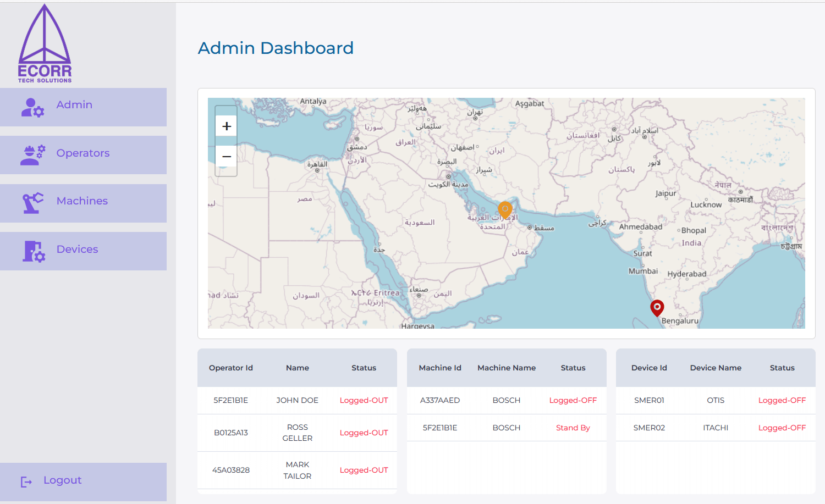Image resolution: width=825 pixels, height=504 pixels.
Task: Select the JOHN DOE operator row
Action: [x=297, y=400]
